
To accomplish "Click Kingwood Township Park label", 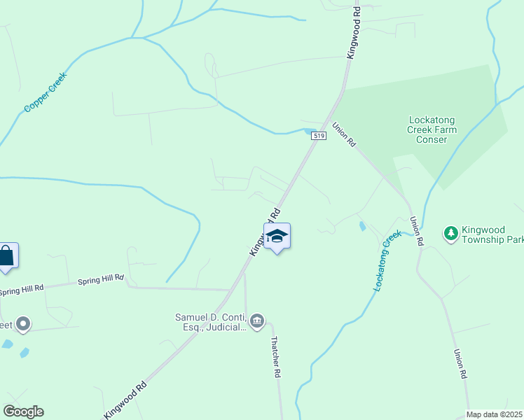I will [492, 234].
